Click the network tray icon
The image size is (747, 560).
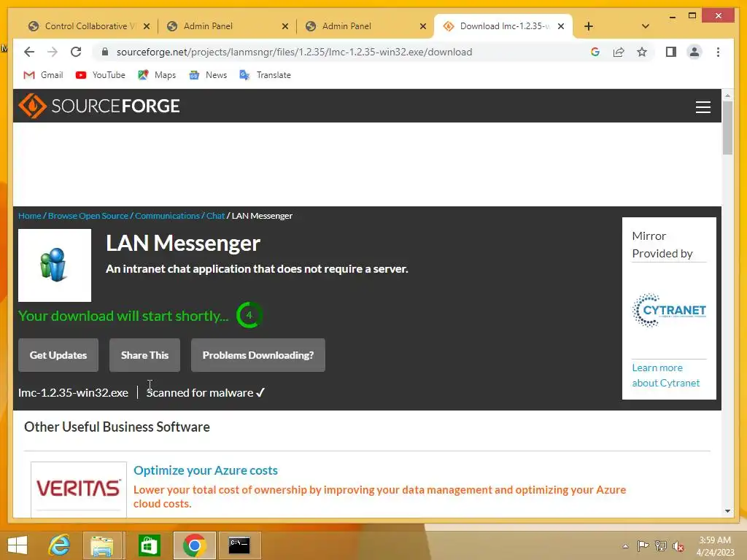coord(660,546)
